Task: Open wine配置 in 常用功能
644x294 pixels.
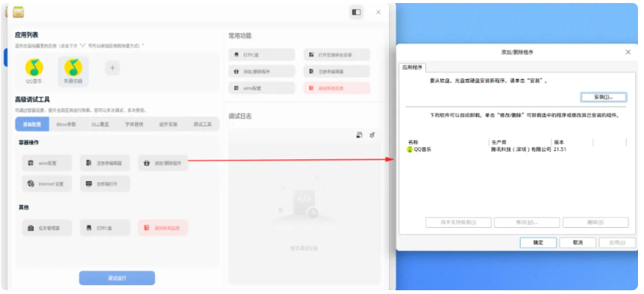Action: coord(262,88)
